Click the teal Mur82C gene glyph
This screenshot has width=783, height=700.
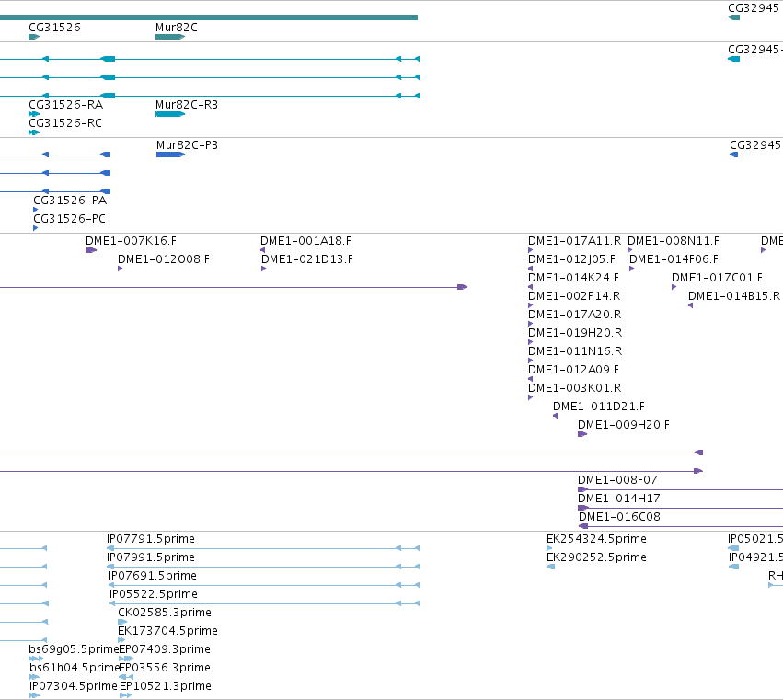170,37
